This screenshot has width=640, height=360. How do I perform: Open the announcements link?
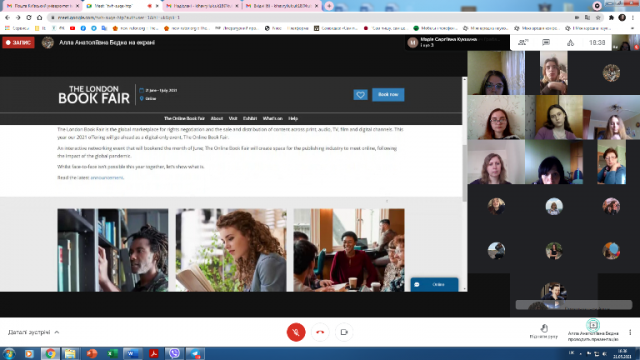[x=107, y=178]
